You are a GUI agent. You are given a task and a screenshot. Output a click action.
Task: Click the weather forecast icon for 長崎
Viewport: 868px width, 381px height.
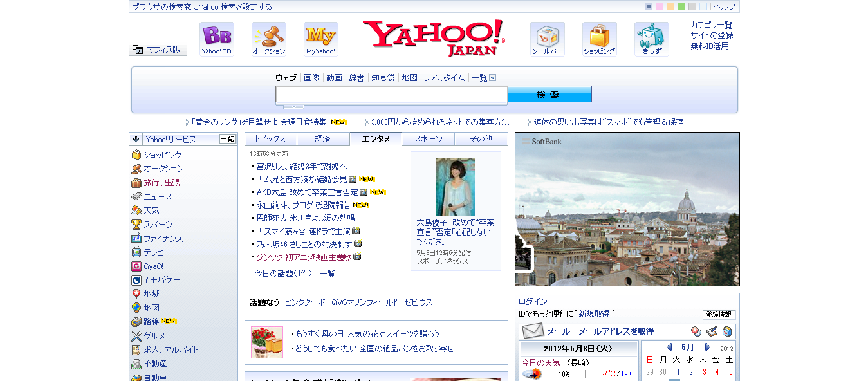point(531,374)
